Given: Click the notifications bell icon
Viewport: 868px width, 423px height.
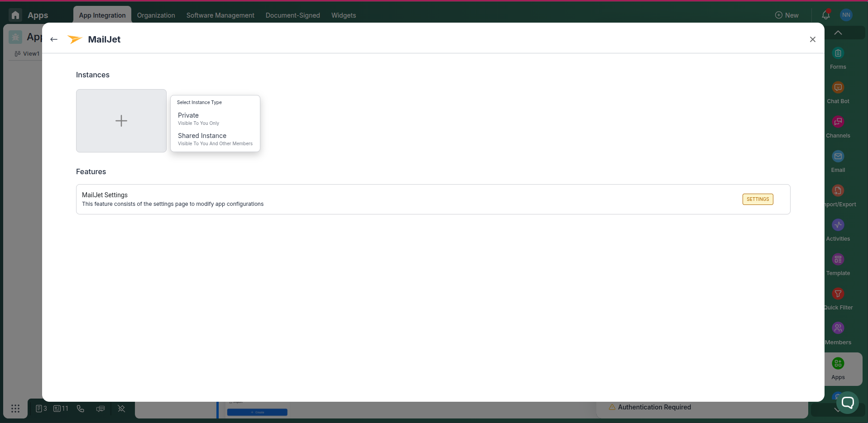Looking at the screenshot, I should point(826,15).
